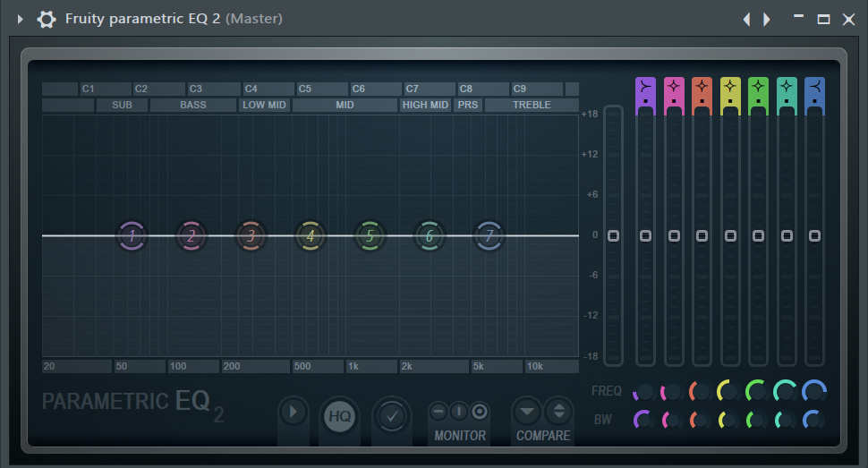This screenshot has width=868, height=468.
Task: Click blue band 7 FREQ knob
Action: point(813,392)
